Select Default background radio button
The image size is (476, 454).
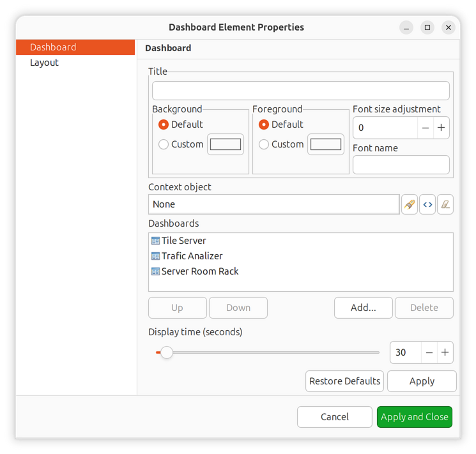tap(164, 125)
